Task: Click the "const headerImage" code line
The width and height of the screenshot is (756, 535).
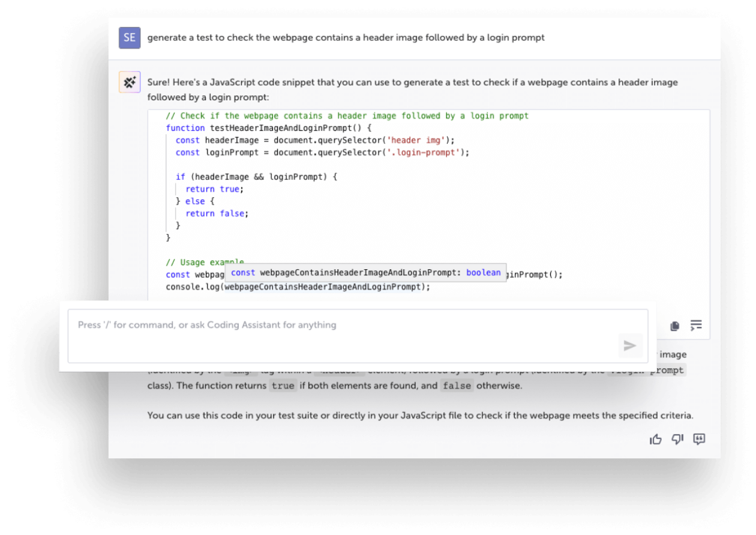Action: tap(316, 140)
